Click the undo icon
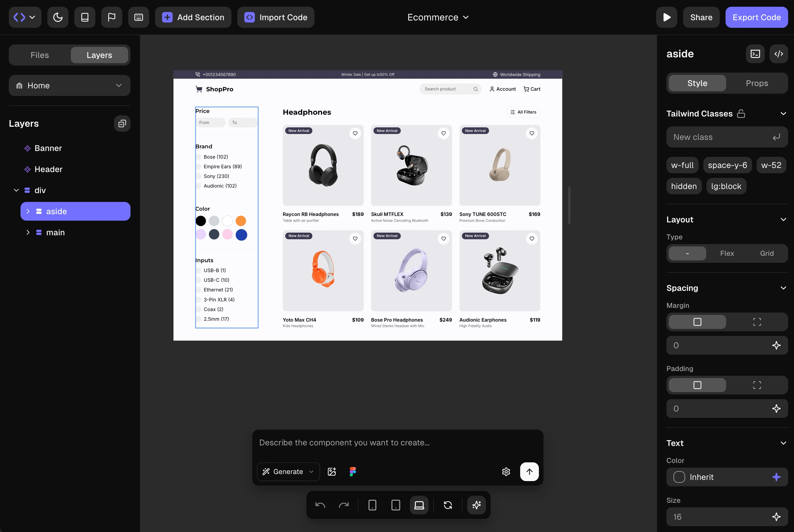Viewport: 794px width, 532px height. [x=320, y=505]
